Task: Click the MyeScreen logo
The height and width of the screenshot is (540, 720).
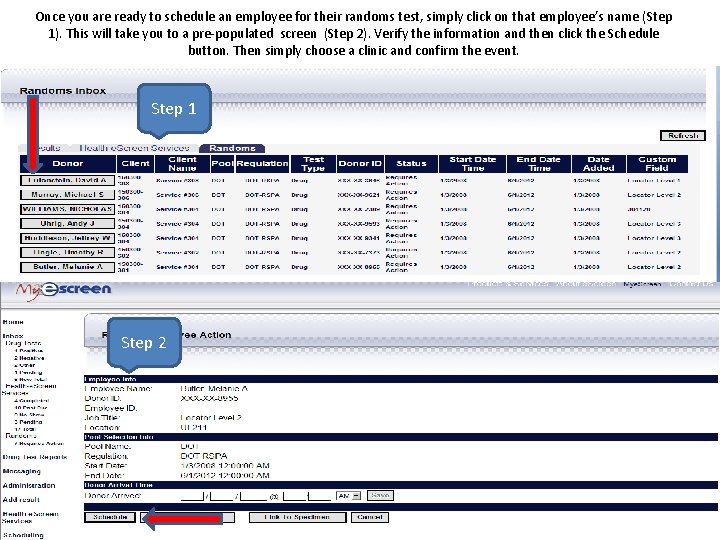Action: point(64,291)
